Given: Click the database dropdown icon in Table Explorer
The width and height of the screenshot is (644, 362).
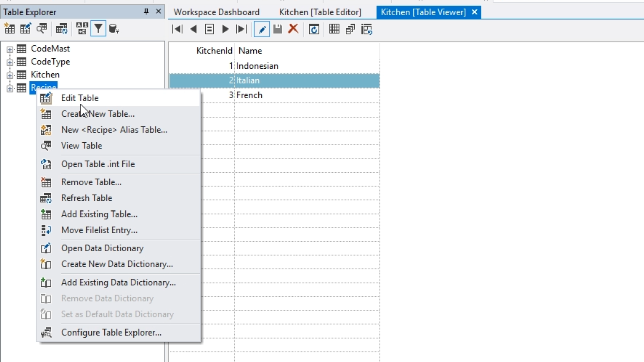Looking at the screenshot, I should coord(114,29).
